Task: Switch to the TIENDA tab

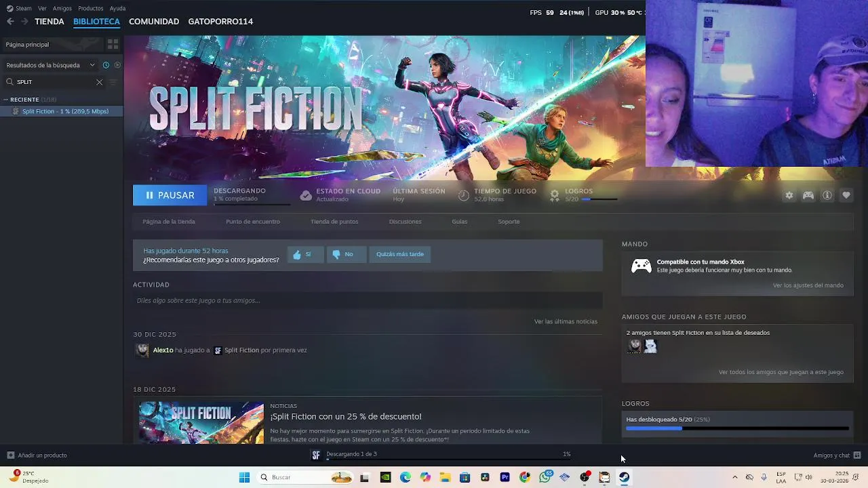Action: click(50, 22)
